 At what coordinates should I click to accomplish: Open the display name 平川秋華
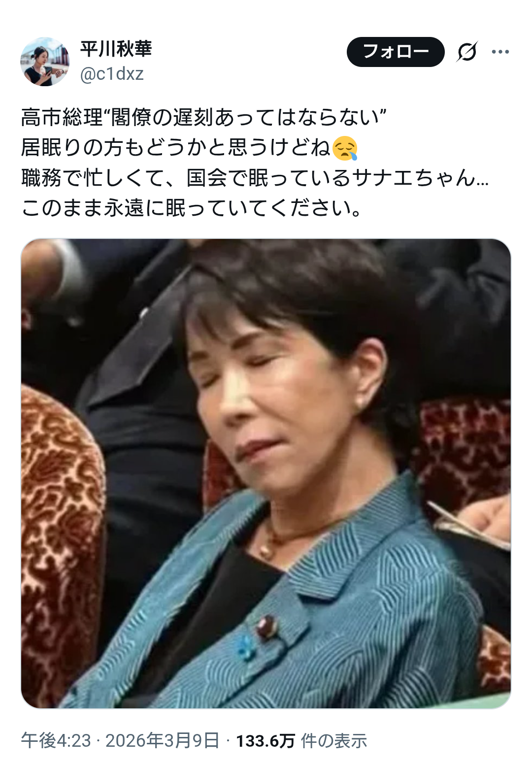point(116,49)
